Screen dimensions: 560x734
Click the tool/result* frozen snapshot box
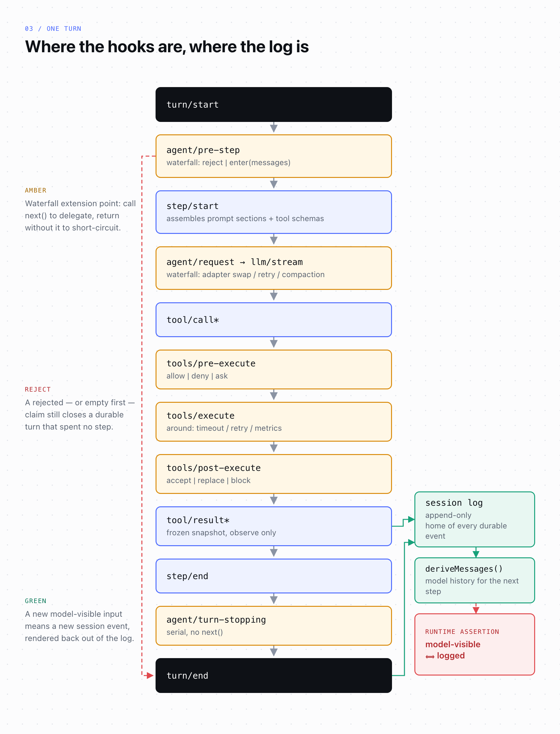point(273,526)
